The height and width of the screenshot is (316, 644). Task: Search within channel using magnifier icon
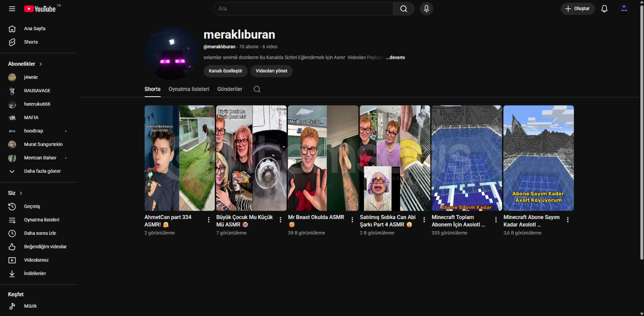[x=257, y=89]
